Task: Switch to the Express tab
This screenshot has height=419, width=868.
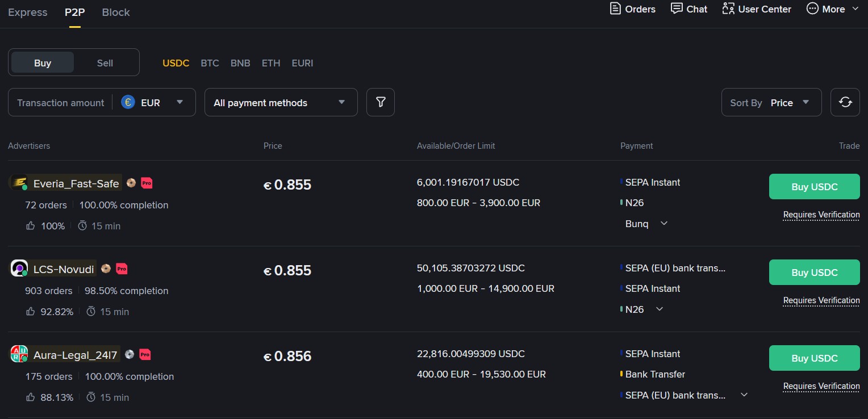Action: (28, 12)
